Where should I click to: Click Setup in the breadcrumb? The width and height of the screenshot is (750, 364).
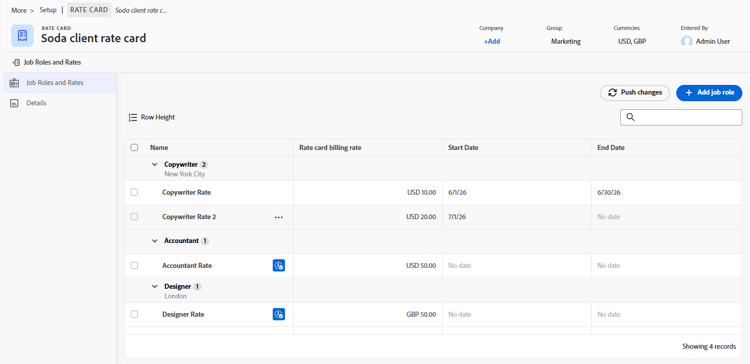coord(48,10)
